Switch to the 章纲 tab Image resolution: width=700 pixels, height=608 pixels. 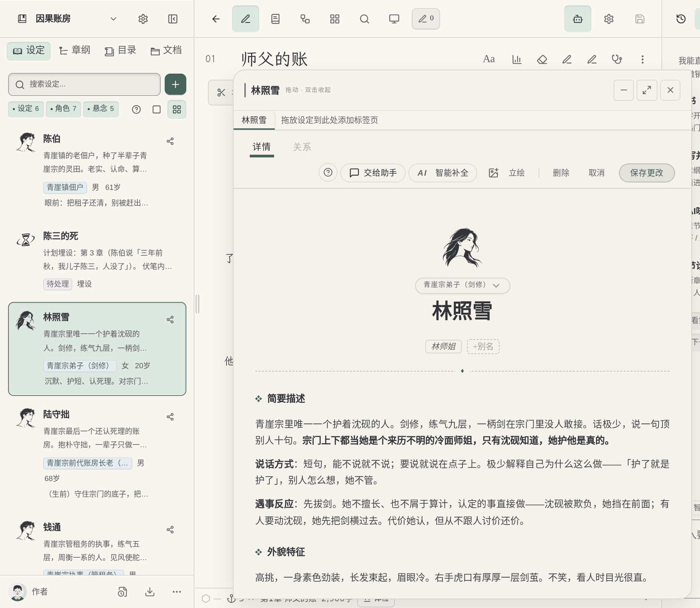[75, 50]
